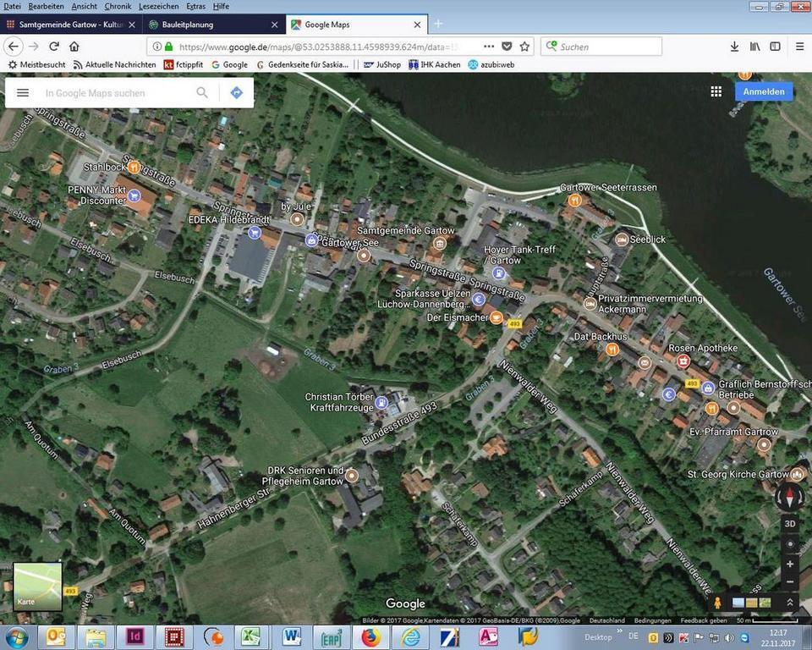
Task: Go to the Firefox home page
Action: click(x=74, y=47)
